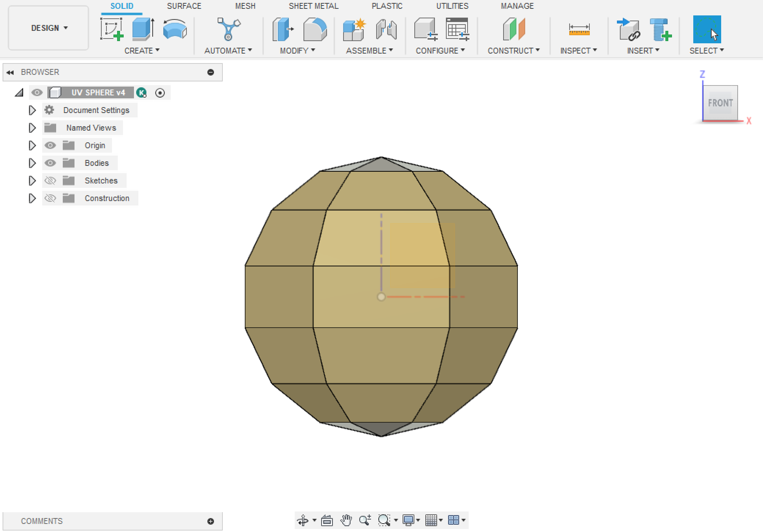Show the Construction folder
763x532 pixels.
coord(50,198)
